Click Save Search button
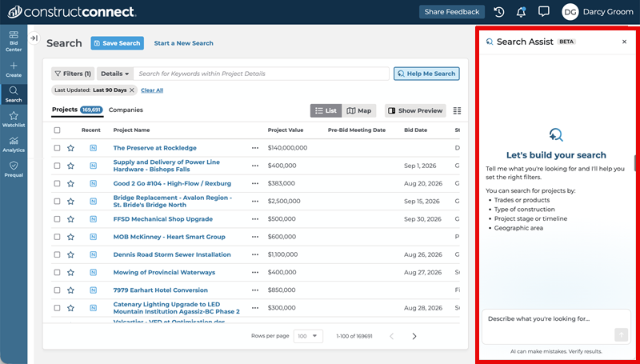Viewport: 640px width, 364px height. point(117,43)
